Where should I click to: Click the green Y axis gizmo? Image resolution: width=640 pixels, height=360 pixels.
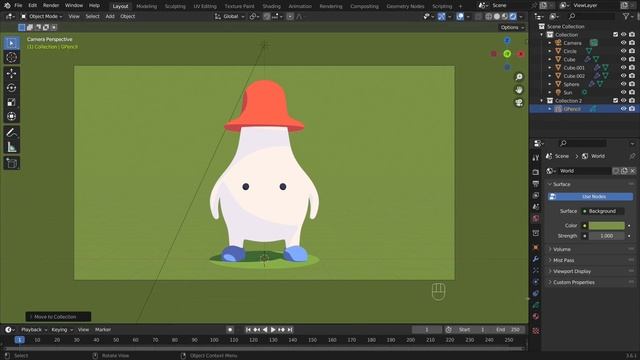(507, 54)
